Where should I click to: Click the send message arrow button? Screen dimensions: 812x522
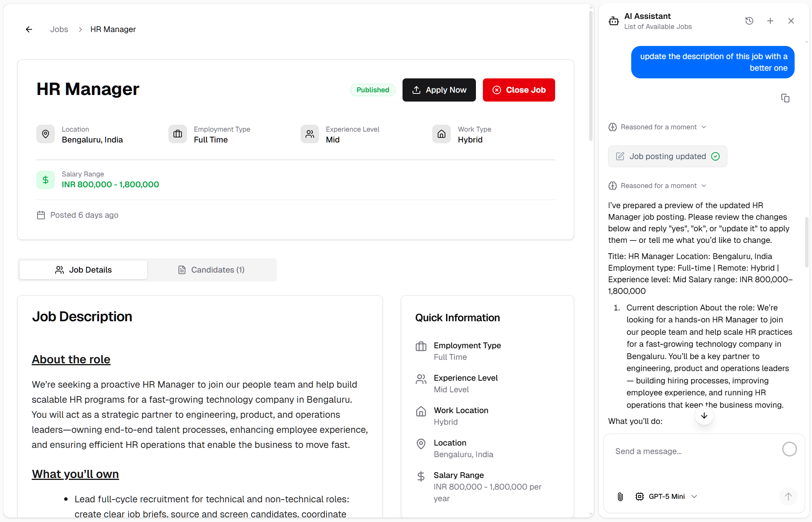click(788, 497)
